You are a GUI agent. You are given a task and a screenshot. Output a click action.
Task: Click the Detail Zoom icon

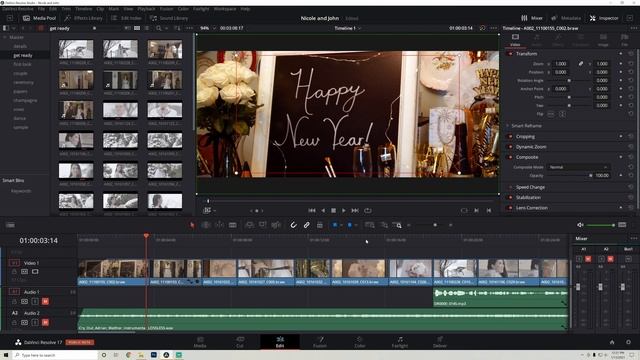coord(384,225)
